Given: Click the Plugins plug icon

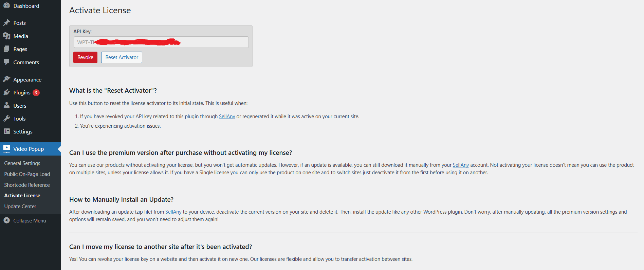Looking at the screenshot, I should [6, 92].
